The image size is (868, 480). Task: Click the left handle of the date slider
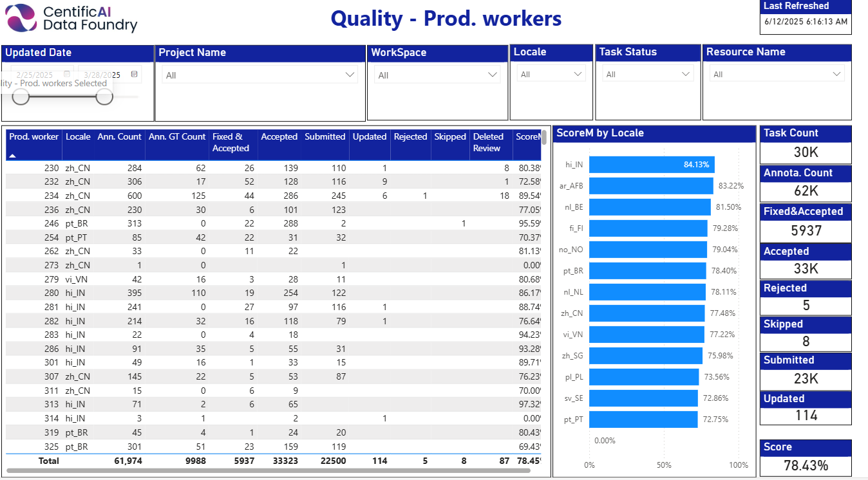tap(21, 97)
